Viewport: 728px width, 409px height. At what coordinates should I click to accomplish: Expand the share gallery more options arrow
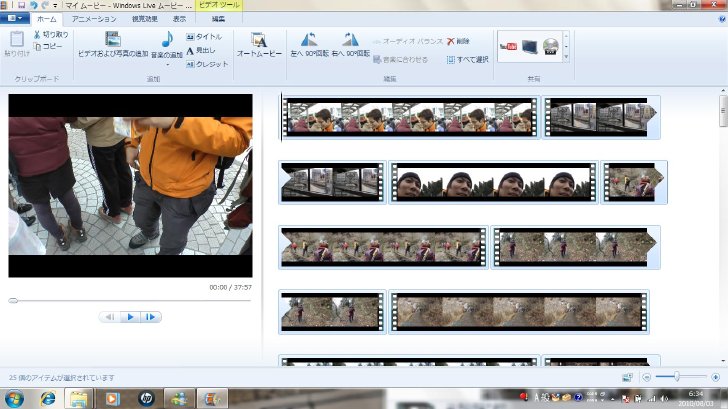tap(566, 58)
